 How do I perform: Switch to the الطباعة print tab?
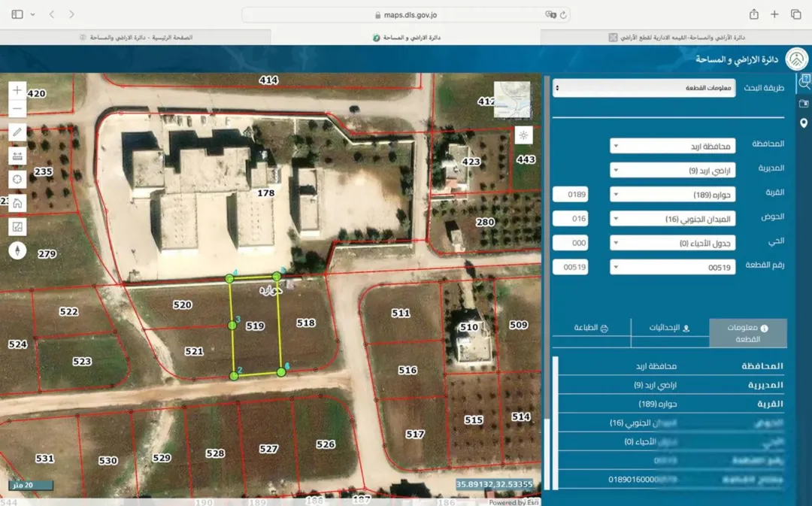(592, 328)
